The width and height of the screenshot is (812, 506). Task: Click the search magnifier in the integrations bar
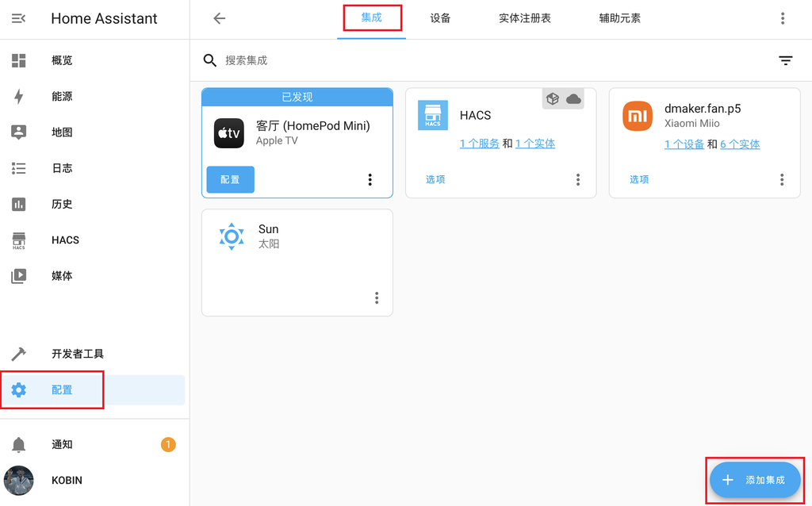[x=209, y=60]
